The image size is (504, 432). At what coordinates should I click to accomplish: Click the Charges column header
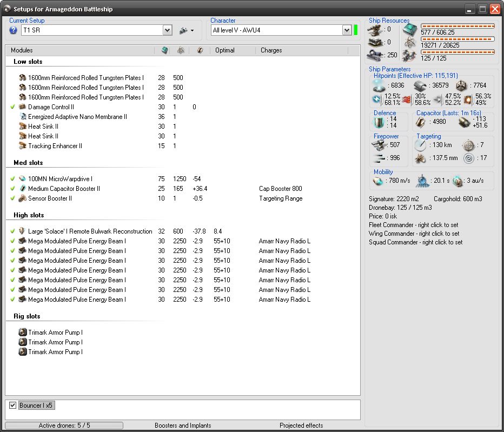tap(271, 50)
